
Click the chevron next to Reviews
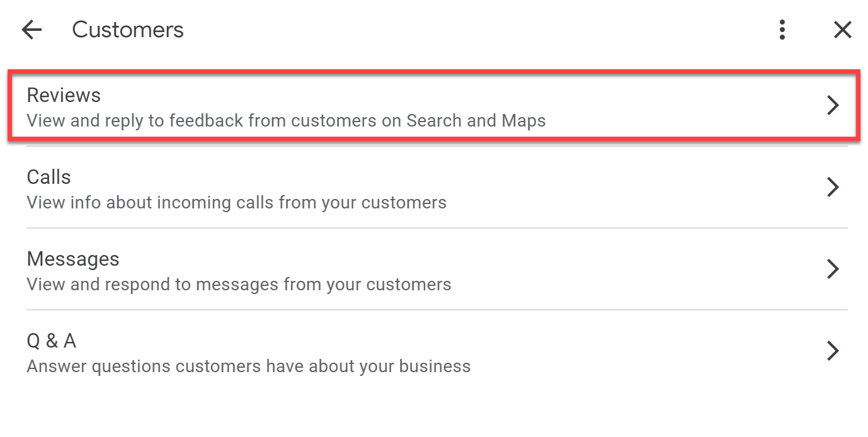[x=833, y=105]
